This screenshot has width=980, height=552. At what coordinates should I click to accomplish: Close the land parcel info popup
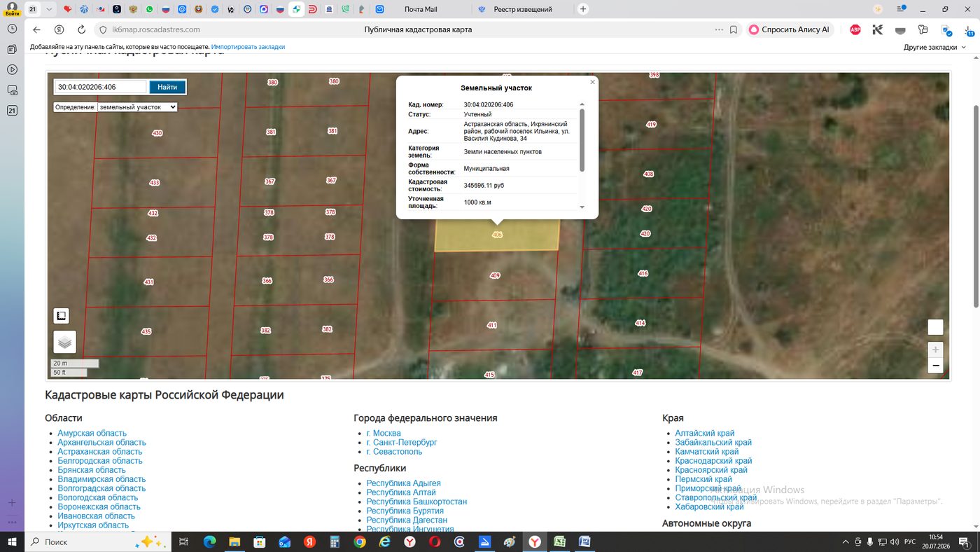tap(592, 82)
